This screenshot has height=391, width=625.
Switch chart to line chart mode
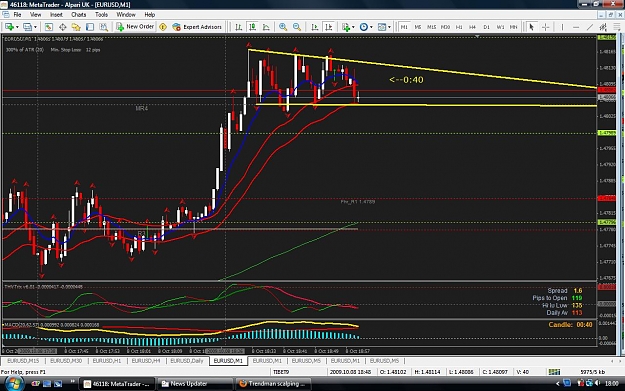(266, 27)
